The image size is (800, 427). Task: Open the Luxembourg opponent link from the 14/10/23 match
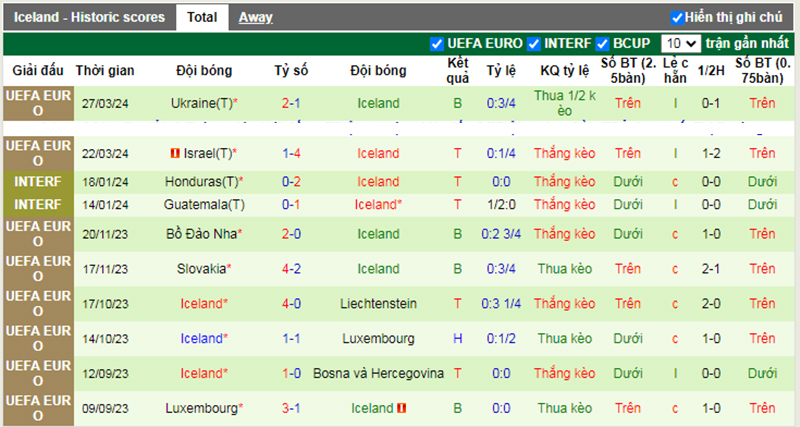[378, 338]
